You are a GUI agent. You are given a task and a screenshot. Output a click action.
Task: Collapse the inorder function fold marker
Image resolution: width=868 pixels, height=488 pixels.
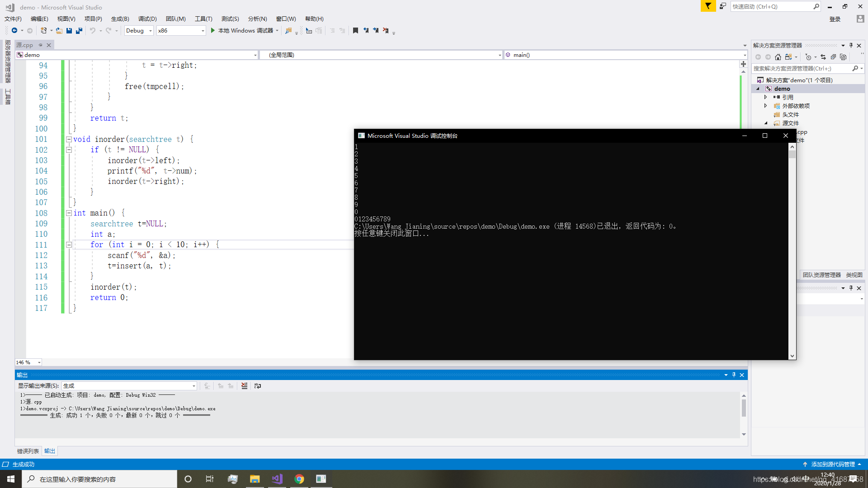[x=69, y=139]
